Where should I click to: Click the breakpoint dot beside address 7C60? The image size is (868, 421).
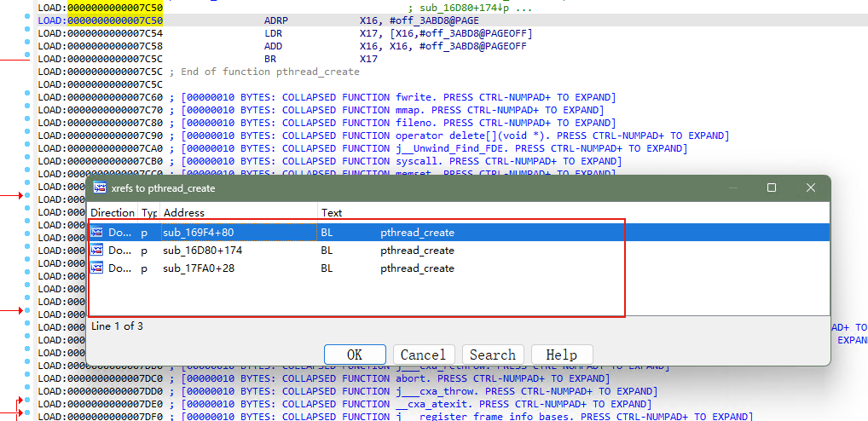tap(26, 94)
